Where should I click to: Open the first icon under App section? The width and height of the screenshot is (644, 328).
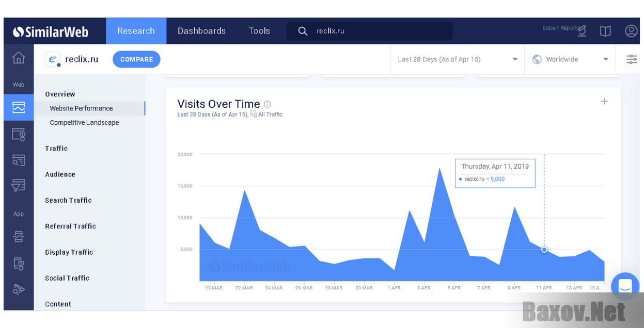point(19,237)
